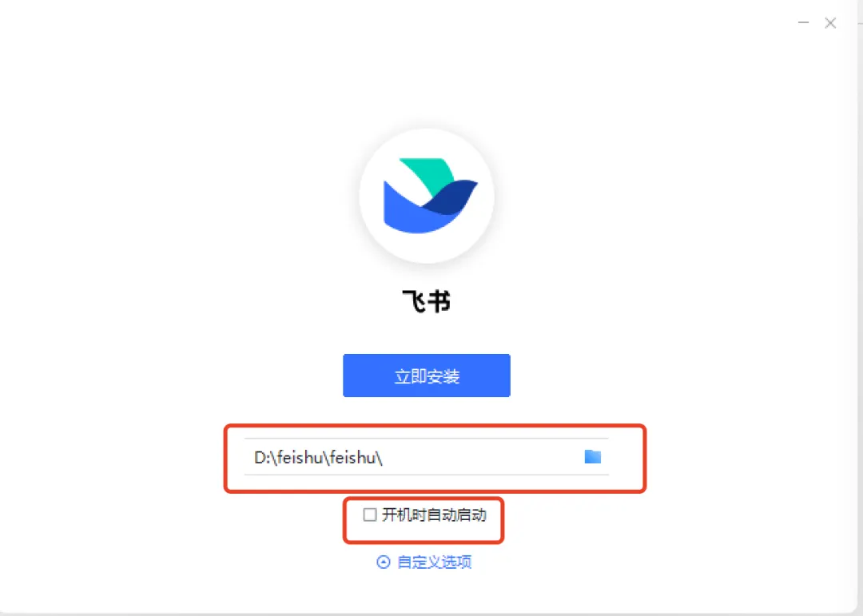
Task: Click the dash icon in title bar
Action: point(804,22)
